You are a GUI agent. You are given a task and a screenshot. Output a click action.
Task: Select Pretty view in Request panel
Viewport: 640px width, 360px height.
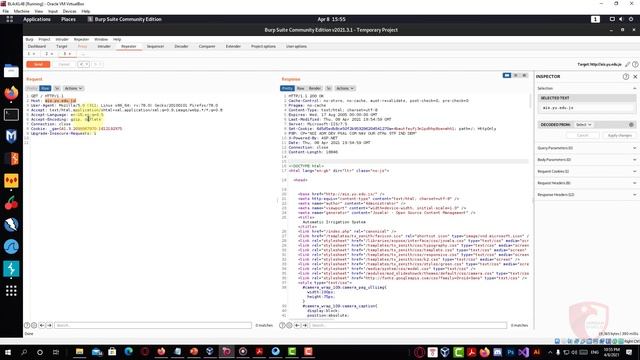32,88
